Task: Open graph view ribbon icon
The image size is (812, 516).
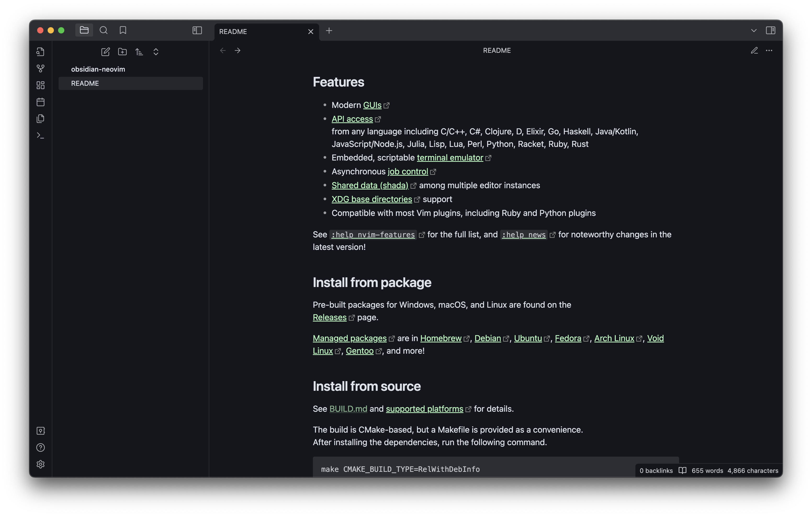Action: coord(41,68)
